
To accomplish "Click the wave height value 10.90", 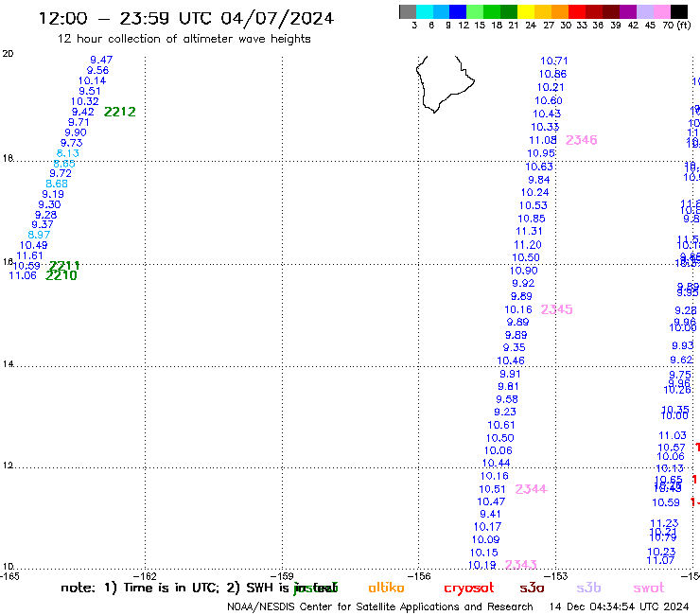I will (524, 271).
